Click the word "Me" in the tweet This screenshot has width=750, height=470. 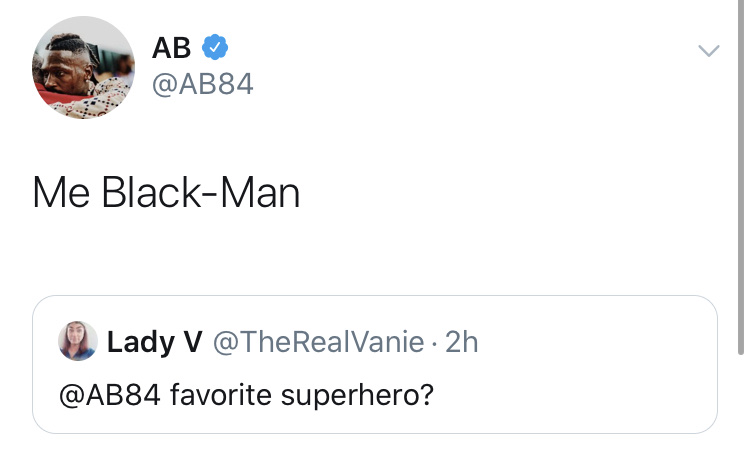tap(61, 192)
